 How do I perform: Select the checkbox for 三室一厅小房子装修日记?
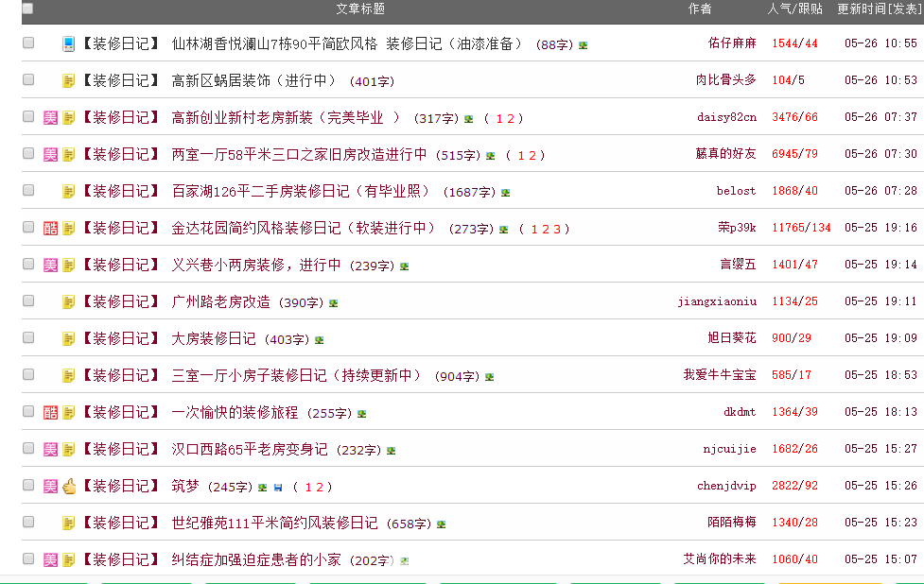28,375
